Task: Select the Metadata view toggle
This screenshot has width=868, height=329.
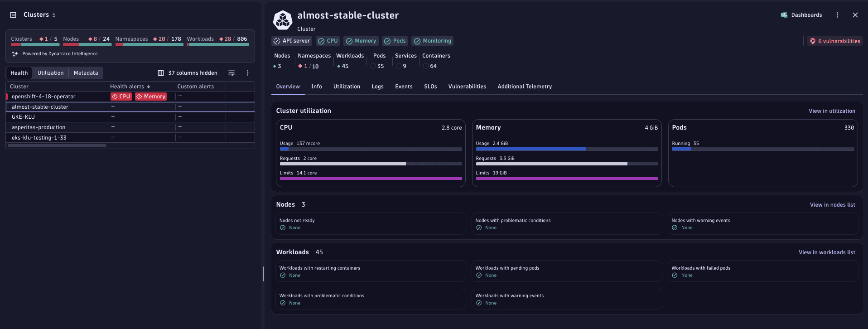Action: [x=86, y=73]
